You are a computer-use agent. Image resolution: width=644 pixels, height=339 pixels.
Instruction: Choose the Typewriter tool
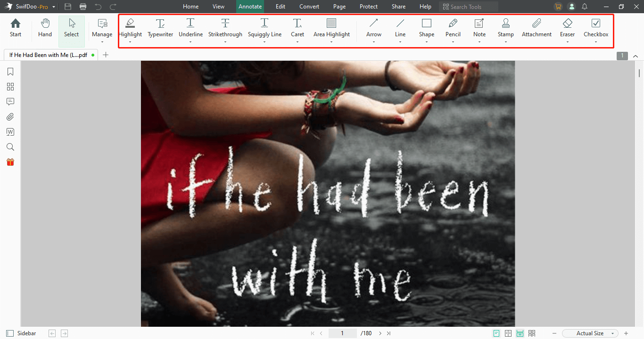pyautogui.click(x=160, y=28)
